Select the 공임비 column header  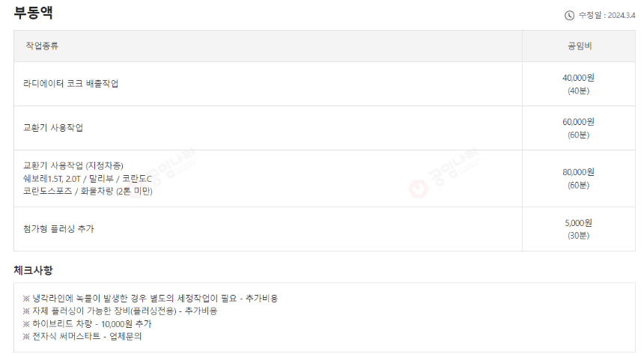point(580,46)
